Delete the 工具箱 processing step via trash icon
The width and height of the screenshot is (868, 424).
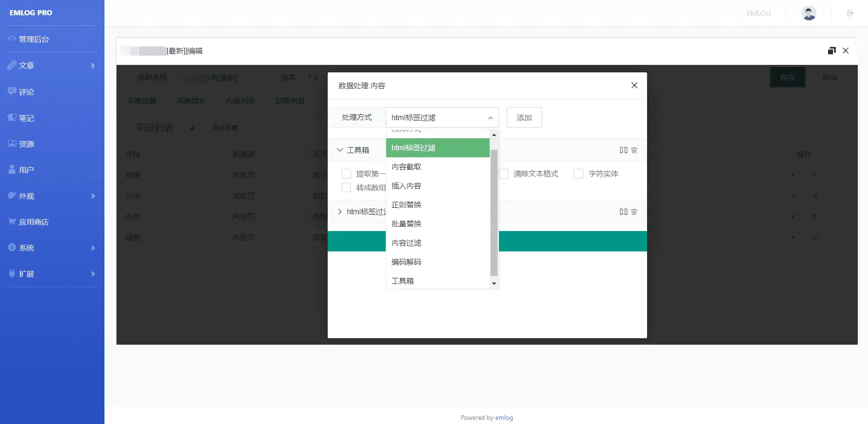tap(634, 150)
